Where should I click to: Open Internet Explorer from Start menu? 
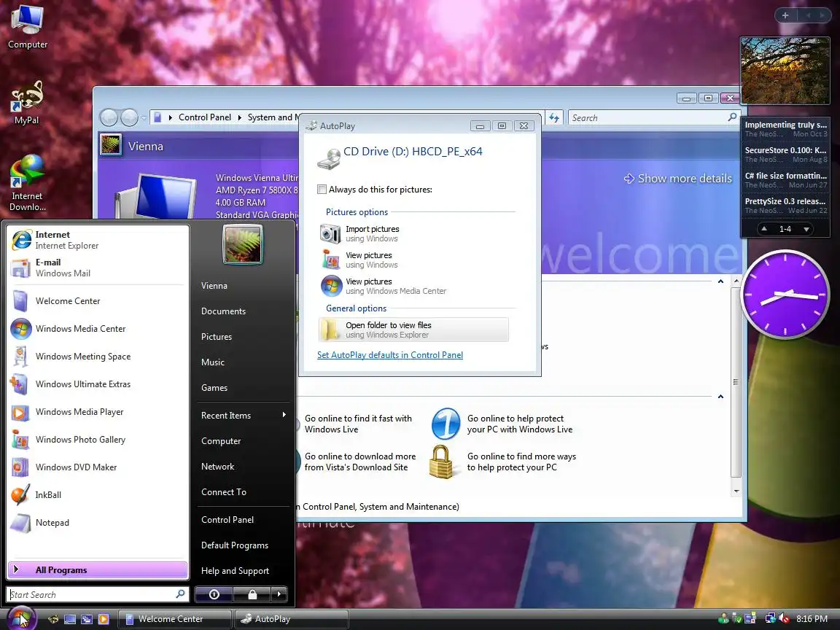[98, 240]
